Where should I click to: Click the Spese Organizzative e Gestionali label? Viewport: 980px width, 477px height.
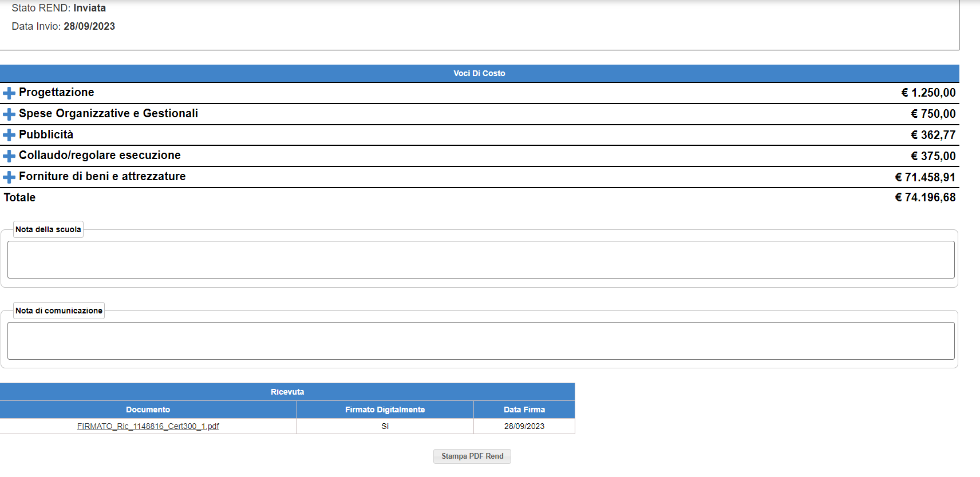point(108,113)
